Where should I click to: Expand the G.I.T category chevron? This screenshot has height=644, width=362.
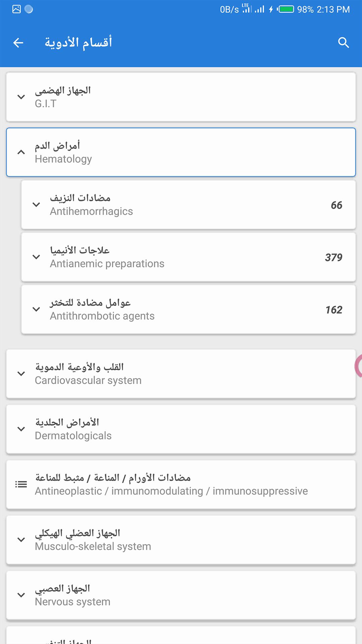tap(21, 97)
